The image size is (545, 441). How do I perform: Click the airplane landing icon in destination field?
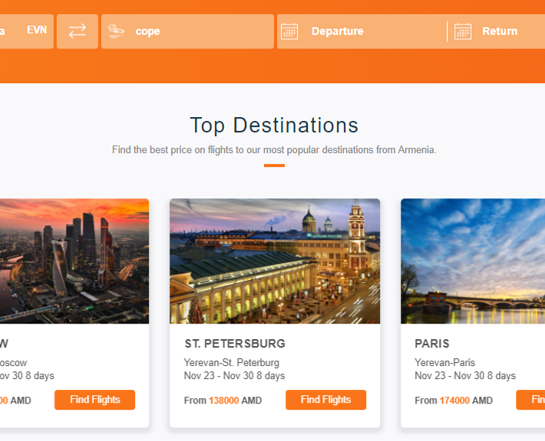116,31
